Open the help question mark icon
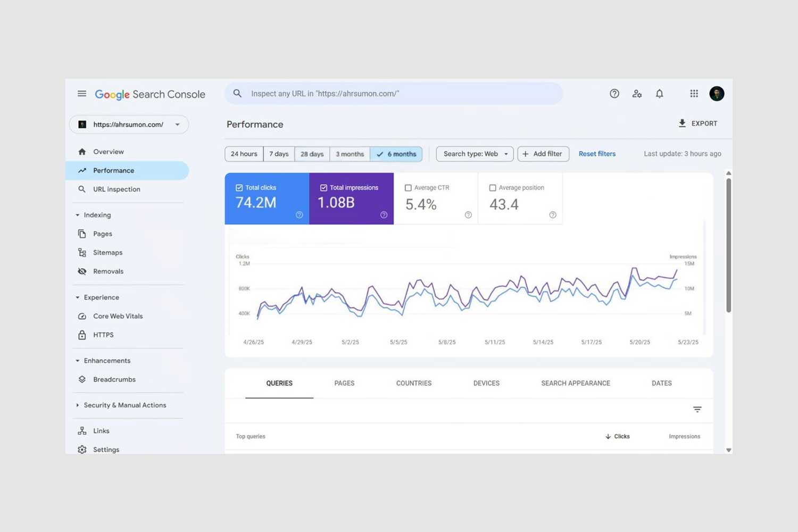This screenshot has height=532, width=798. [x=614, y=94]
